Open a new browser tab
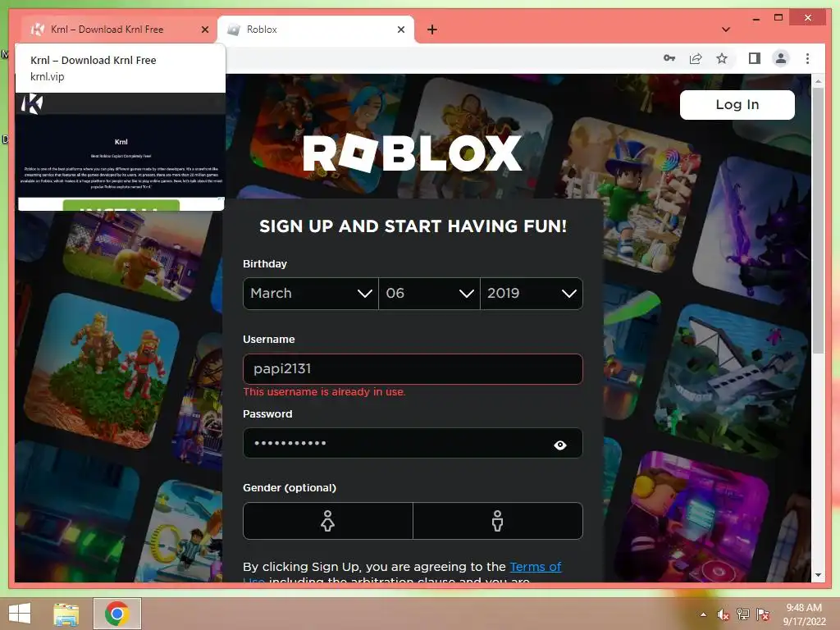 [x=432, y=30]
